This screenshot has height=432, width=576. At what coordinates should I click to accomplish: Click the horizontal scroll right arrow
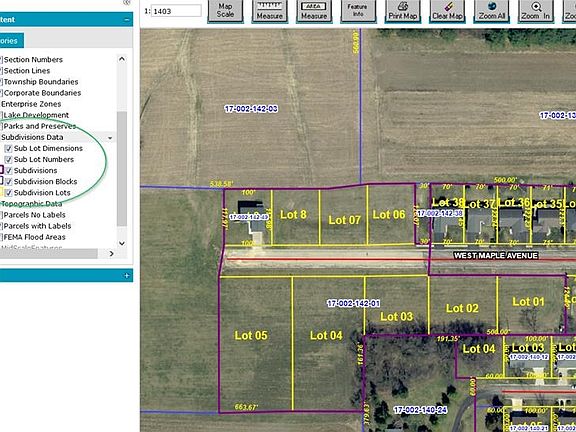[x=111, y=253]
